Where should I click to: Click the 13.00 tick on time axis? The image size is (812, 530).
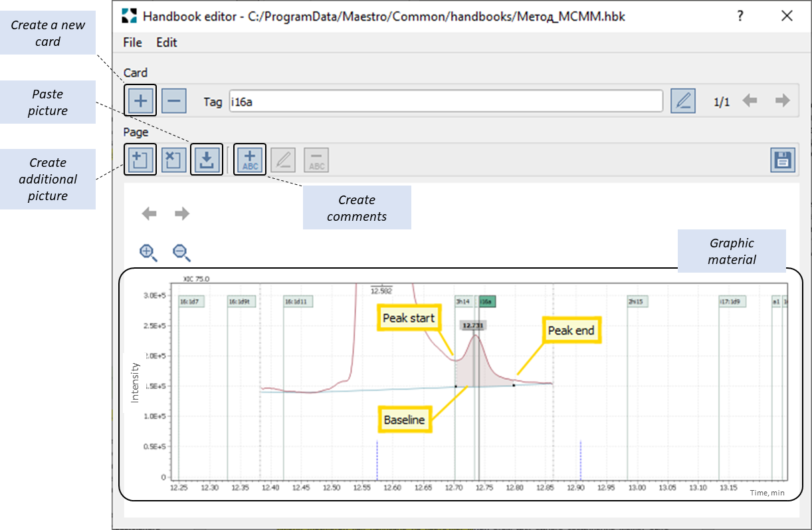pyautogui.click(x=637, y=487)
